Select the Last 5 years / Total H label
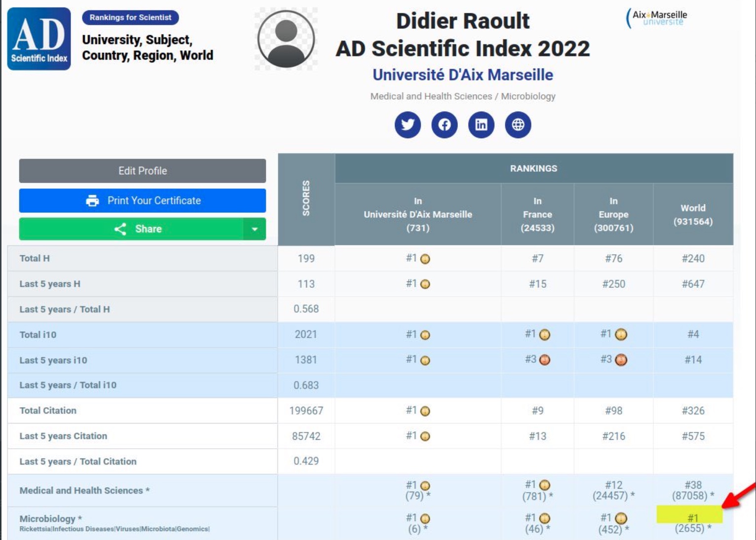The image size is (756, 540). coord(65,309)
